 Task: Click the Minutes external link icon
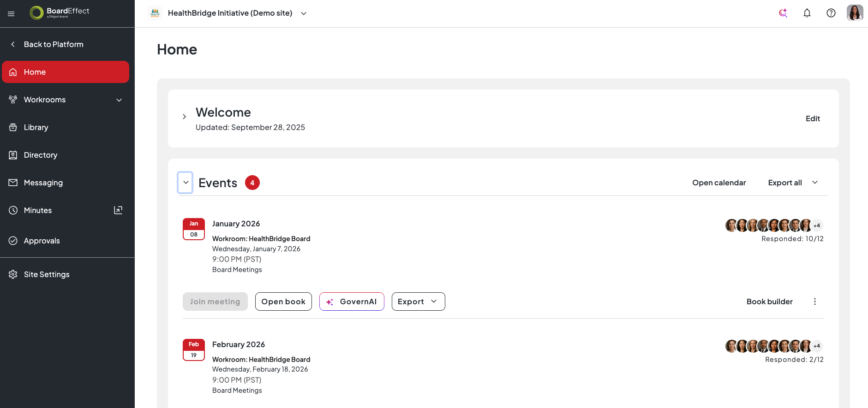coord(118,210)
